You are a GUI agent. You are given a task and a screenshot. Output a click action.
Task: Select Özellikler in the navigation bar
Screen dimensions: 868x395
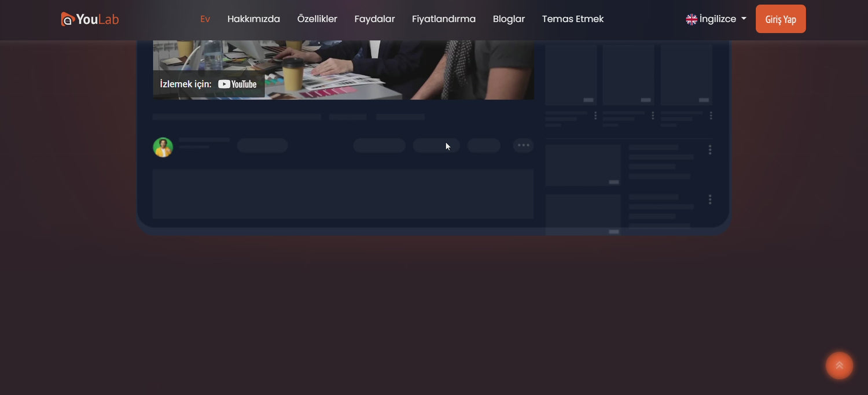click(317, 19)
